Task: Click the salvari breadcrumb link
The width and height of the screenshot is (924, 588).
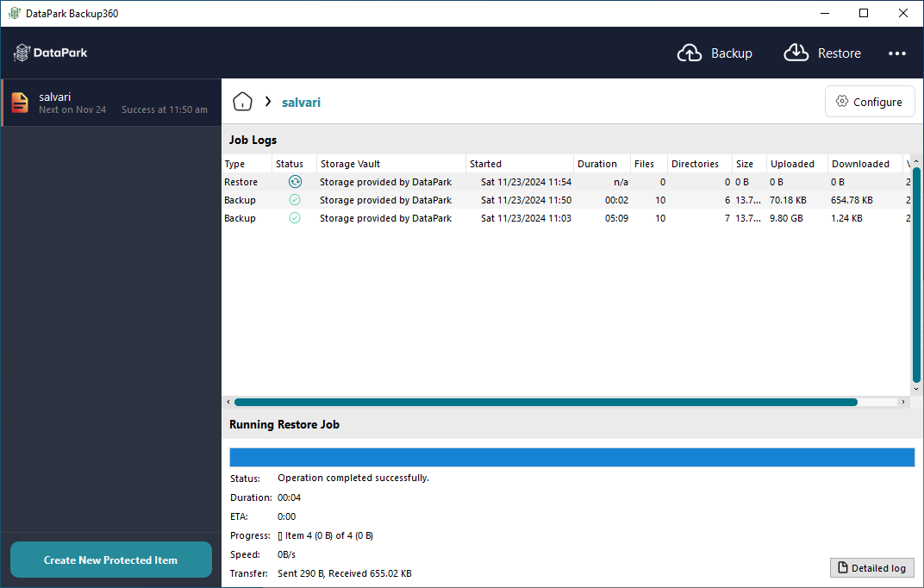Action: click(x=301, y=103)
